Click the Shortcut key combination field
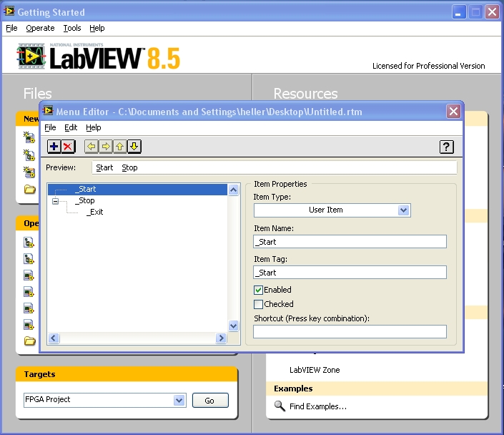 350,332
